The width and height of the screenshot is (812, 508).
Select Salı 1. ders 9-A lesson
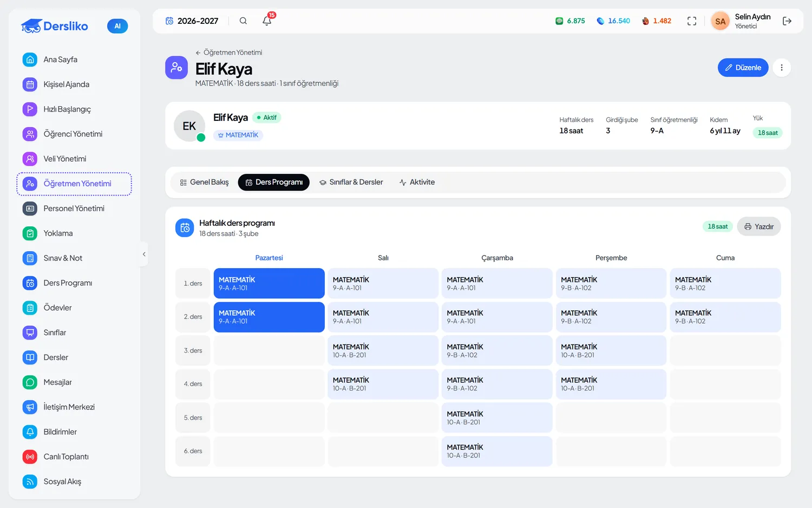pyautogui.click(x=383, y=283)
